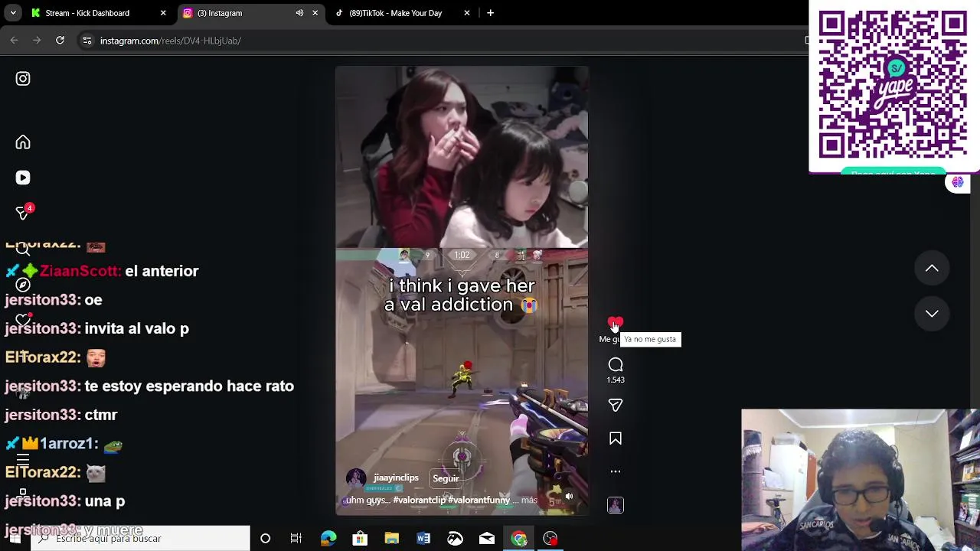The width and height of the screenshot is (980, 551).
Task: Launch Microsoft Edge from taskbar
Action: tap(328, 539)
